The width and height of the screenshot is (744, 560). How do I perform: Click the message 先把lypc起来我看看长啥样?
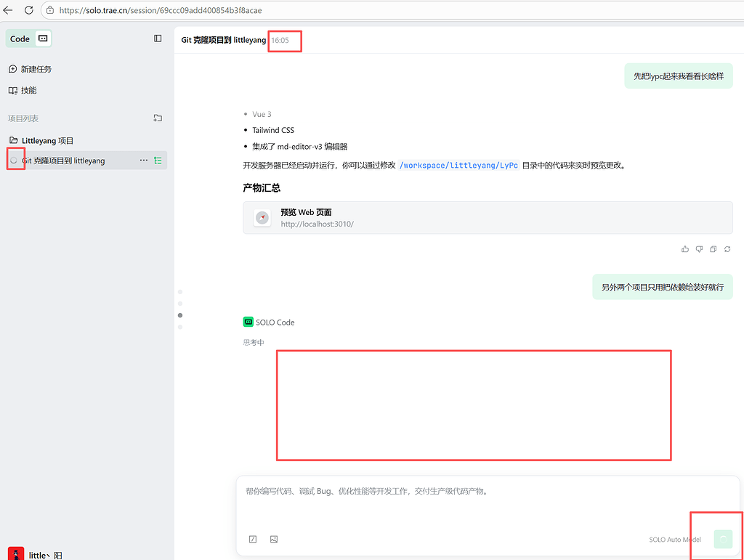pyautogui.click(x=679, y=76)
